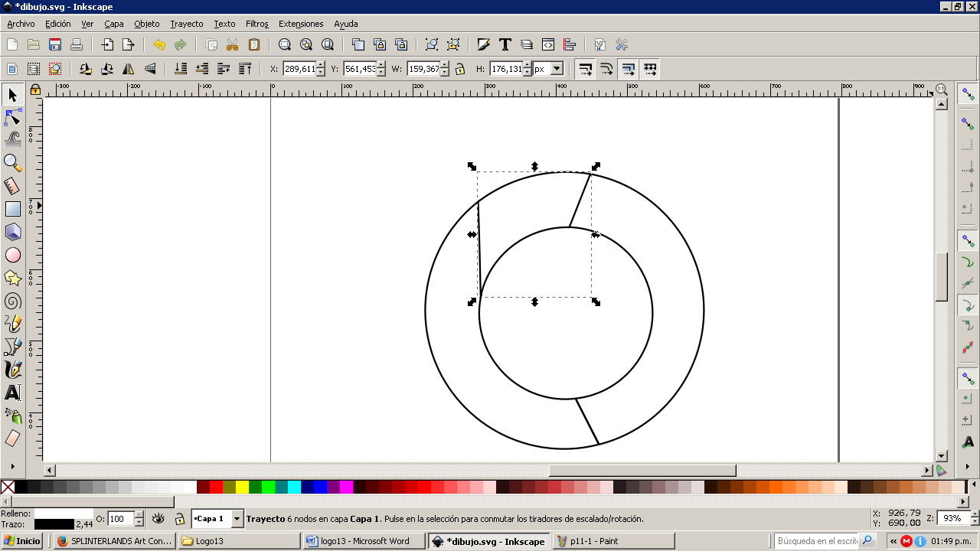Click the W width input field

(x=423, y=69)
